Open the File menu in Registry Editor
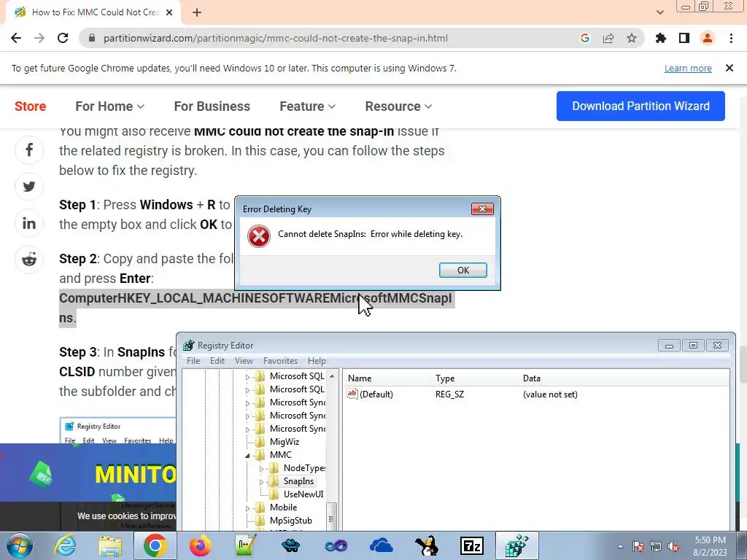This screenshot has height=560, width=747. tap(193, 361)
